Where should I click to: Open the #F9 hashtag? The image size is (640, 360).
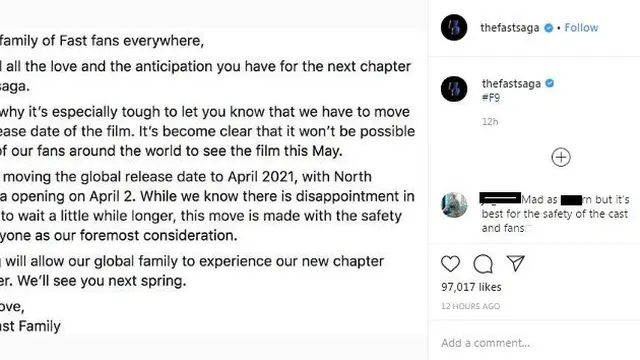(x=491, y=98)
